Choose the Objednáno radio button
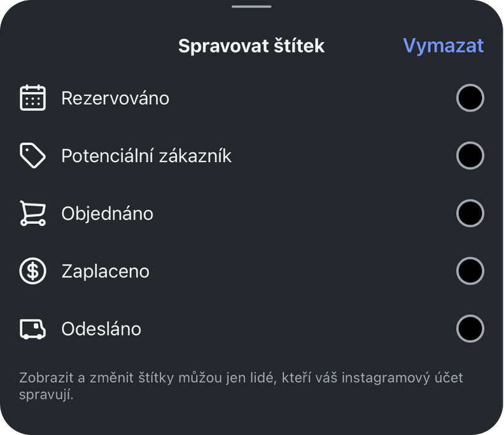Screen dimensions: 504x435 point(470,213)
